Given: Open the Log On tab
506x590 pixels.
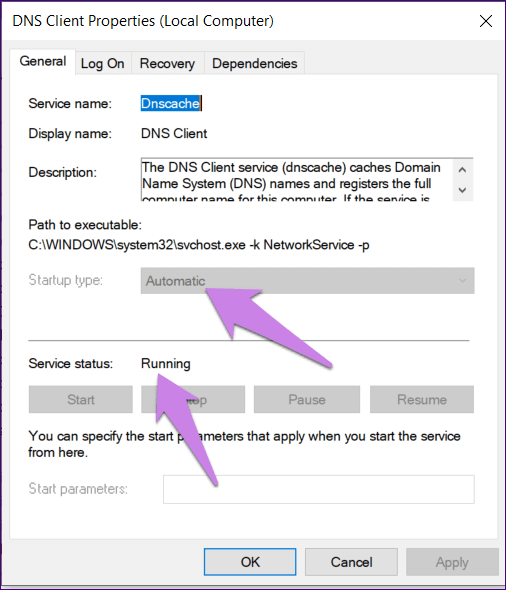Looking at the screenshot, I should (x=103, y=63).
